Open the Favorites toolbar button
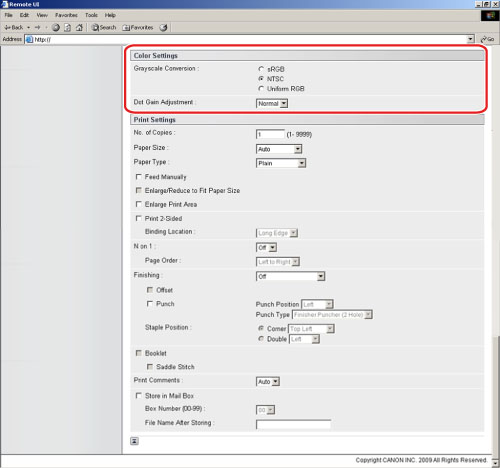500x468 pixels. (138, 28)
